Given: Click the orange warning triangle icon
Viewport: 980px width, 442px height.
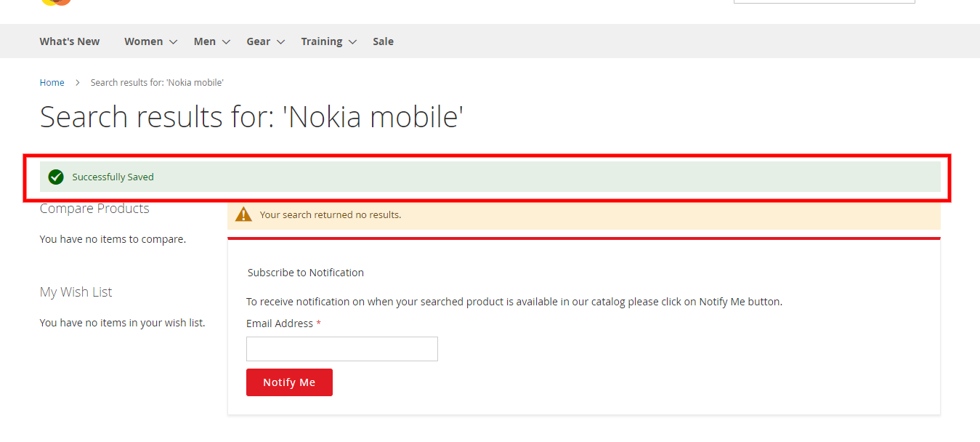Looking at the screenshot, I should click(x=244, y=214).
